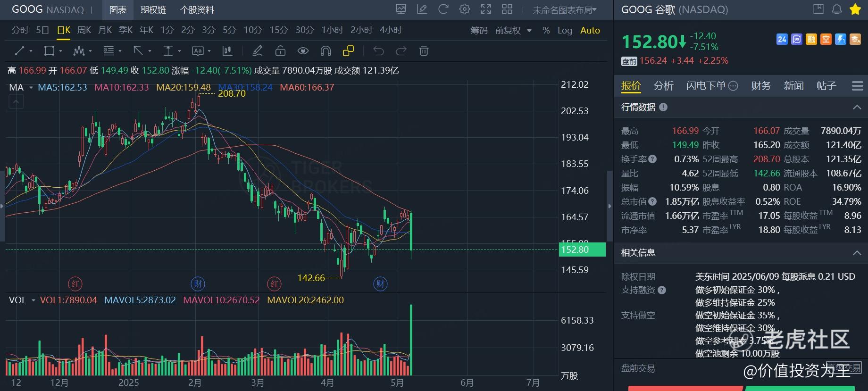Toggle drawings visibility eye icon

point(303,51)
